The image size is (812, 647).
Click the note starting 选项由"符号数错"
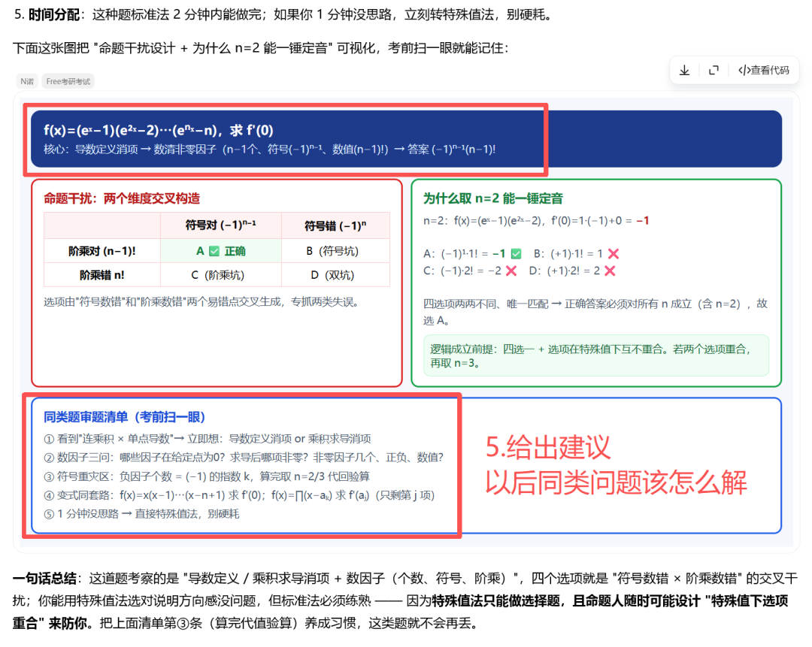tap(202, 302)
